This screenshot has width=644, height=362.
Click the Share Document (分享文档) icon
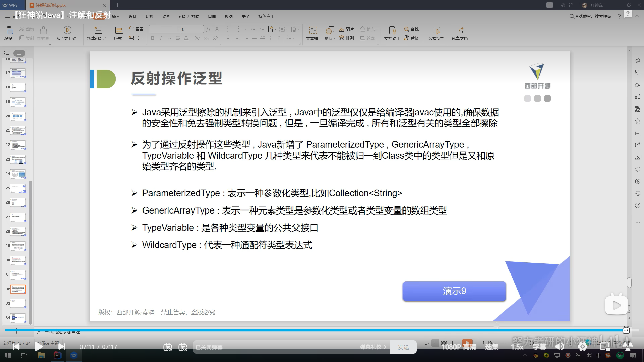(459, 31)
